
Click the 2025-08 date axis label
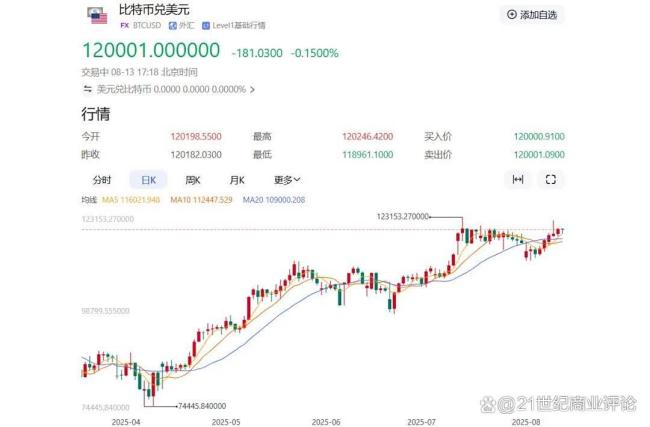(526, 422)
